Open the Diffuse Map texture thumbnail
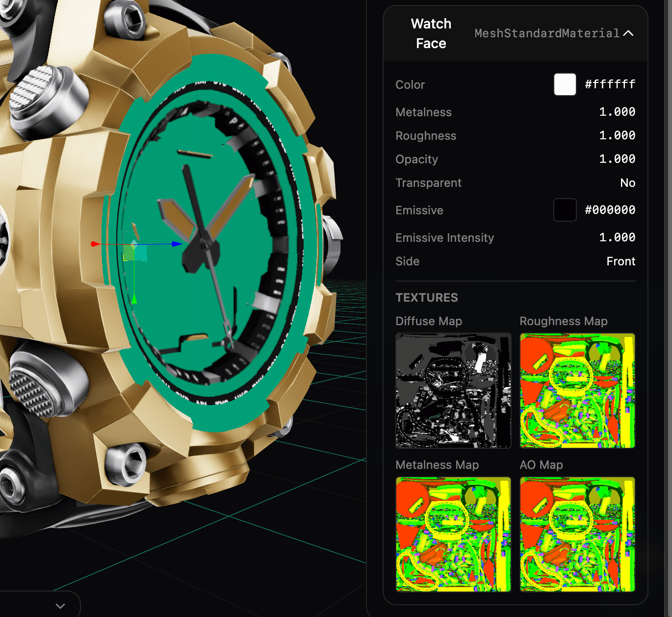The width and height of the screenshot is (672, 617). [453, 390]
